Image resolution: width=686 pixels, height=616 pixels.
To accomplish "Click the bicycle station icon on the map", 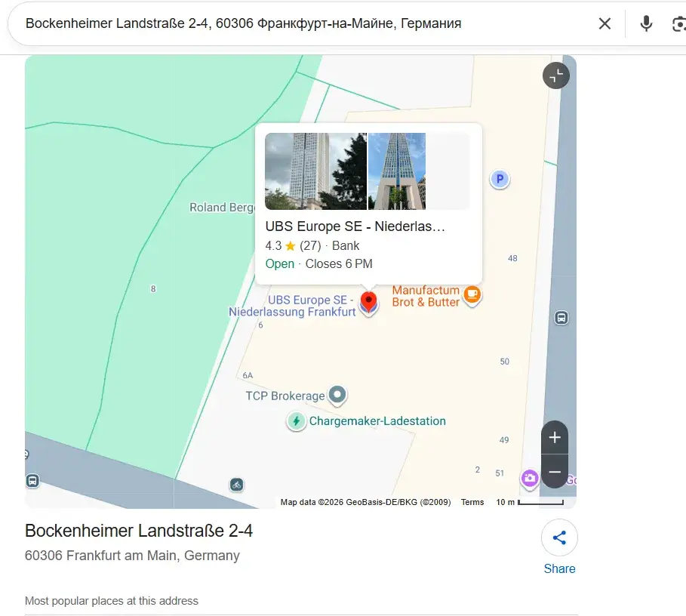I will tap(237, 485).
